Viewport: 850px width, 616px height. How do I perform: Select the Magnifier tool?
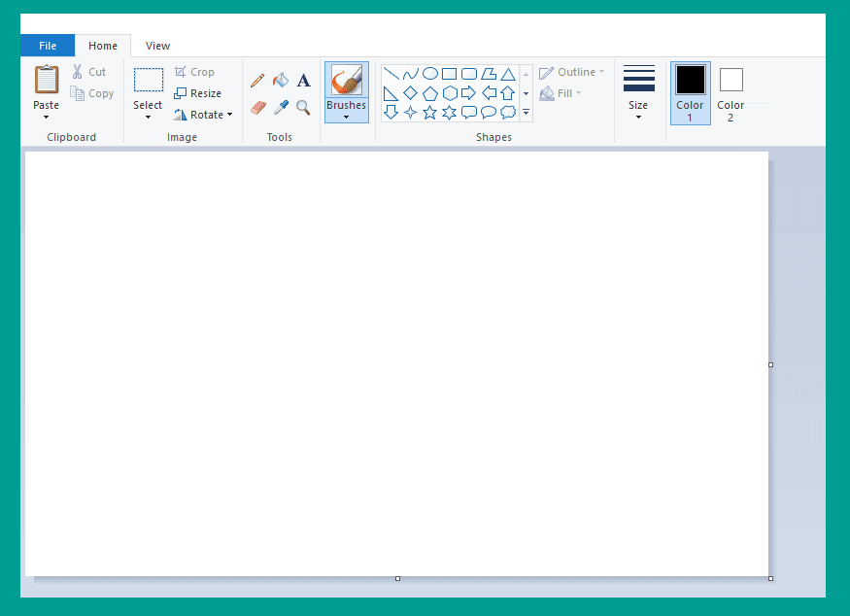coord(303,108)
